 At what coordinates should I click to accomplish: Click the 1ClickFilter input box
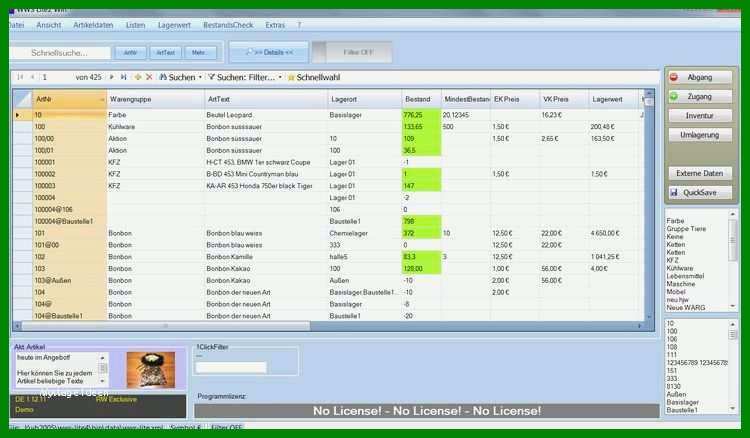point(231,367)
